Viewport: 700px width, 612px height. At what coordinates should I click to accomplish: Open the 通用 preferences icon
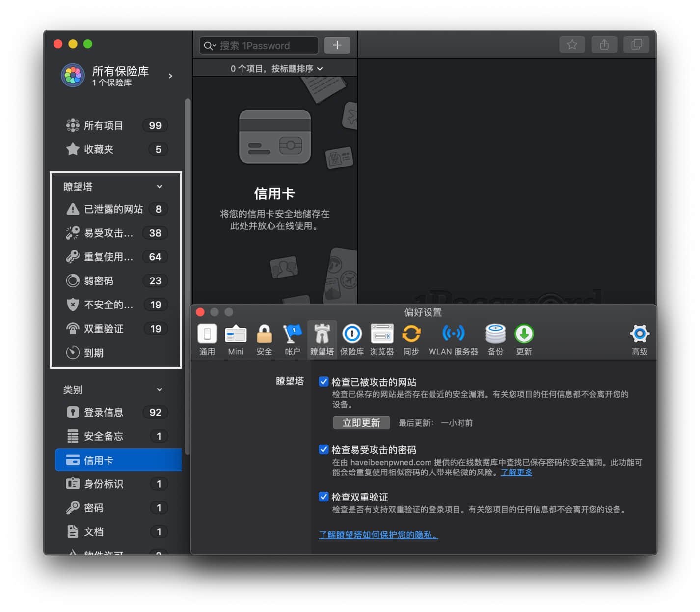coord(207,339)
